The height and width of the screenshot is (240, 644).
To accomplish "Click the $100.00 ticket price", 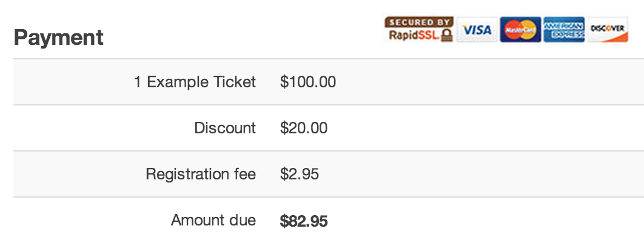I will 308,82.
